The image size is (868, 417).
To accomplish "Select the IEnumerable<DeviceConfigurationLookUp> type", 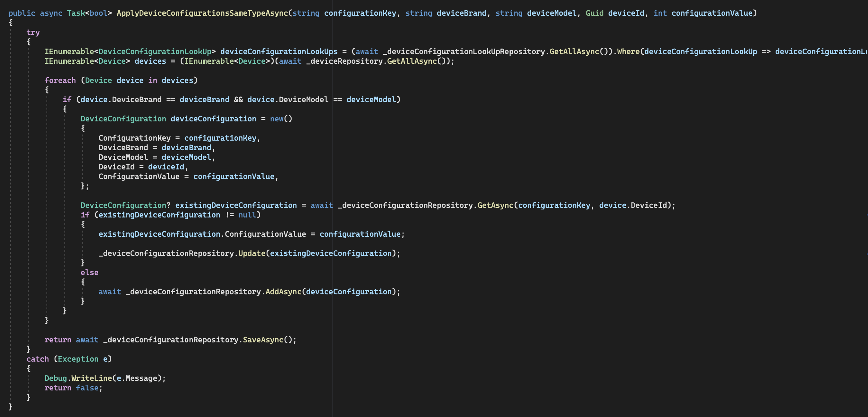I will [x=131, y=51].
